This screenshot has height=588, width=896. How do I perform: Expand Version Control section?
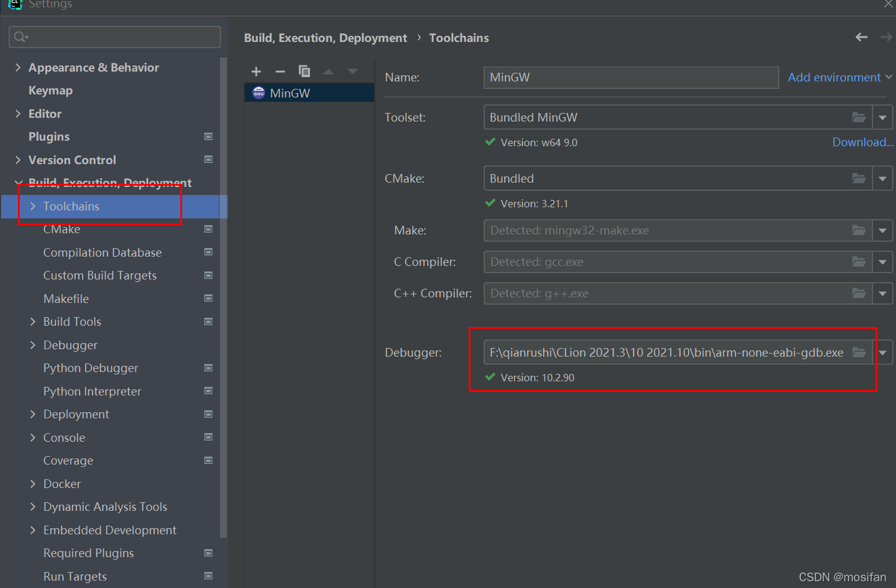coord(18,160)
